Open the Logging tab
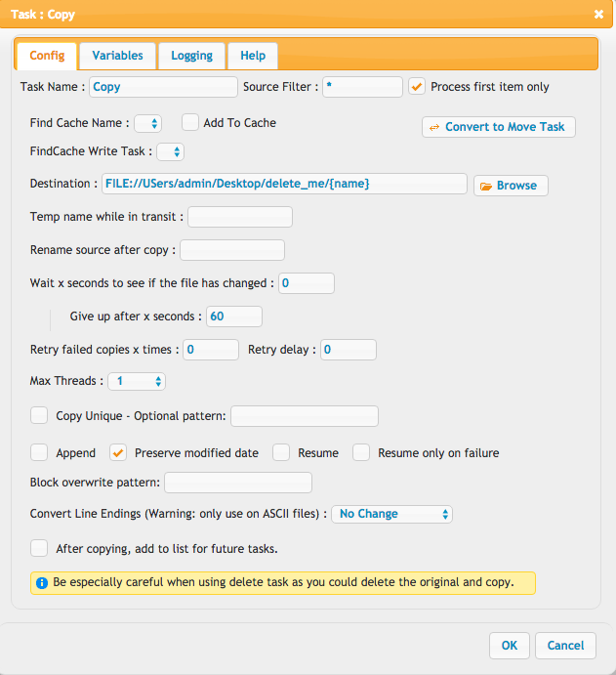 [x=192, y=56]
